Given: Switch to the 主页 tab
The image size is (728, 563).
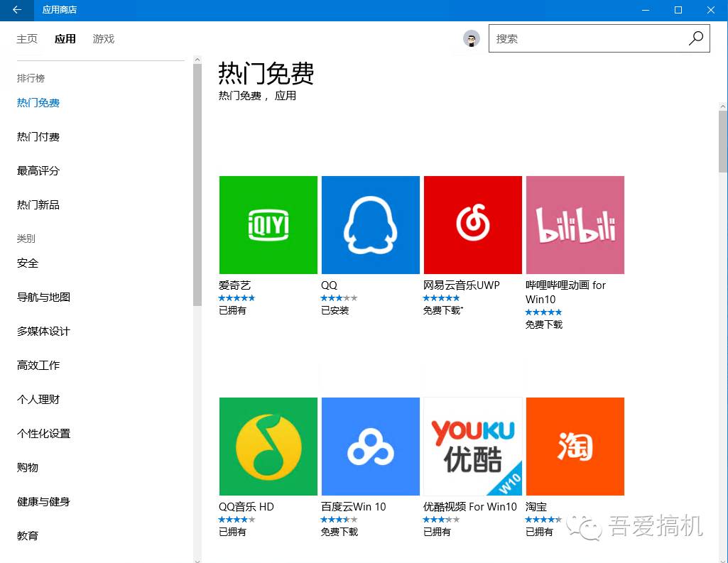Looking at the screenshot, I should point(27,39).
